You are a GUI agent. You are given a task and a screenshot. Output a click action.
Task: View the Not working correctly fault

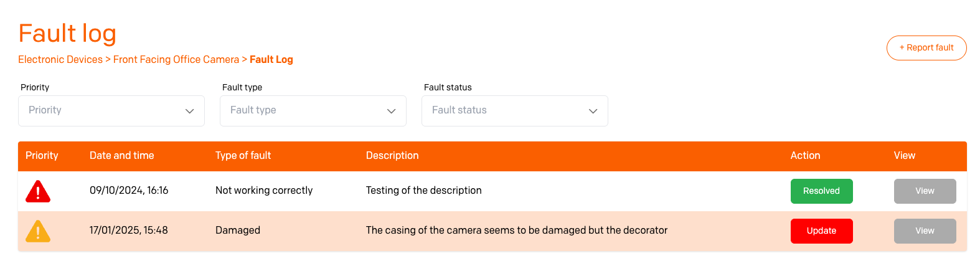point(925,191)
